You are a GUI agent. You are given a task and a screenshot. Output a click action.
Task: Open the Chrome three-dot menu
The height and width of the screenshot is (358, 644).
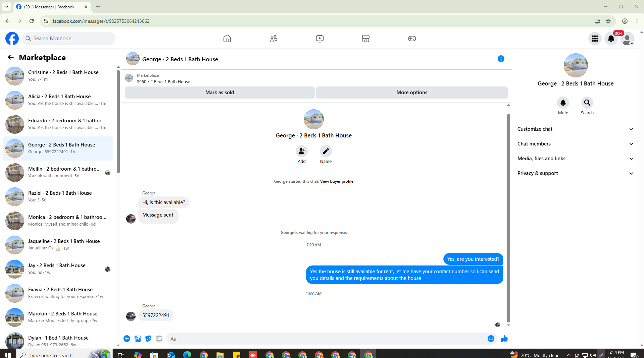point(637,21)
